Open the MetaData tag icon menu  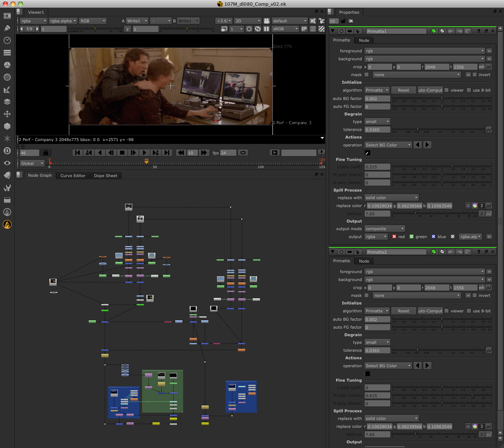[7, 175]
